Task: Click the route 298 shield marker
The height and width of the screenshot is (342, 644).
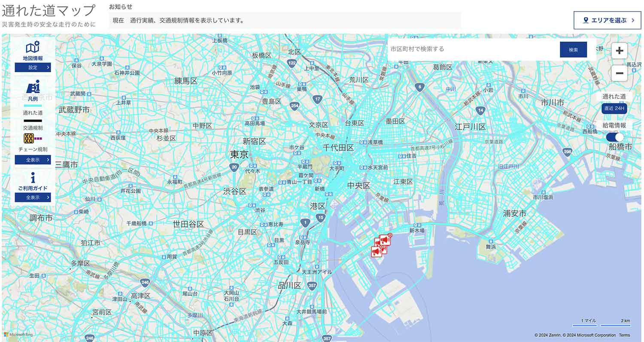Action: 568,152
